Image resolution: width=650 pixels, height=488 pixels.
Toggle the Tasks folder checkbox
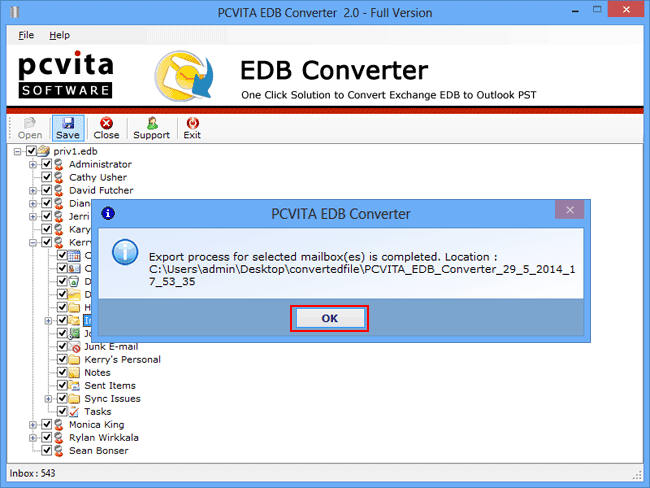62,411
